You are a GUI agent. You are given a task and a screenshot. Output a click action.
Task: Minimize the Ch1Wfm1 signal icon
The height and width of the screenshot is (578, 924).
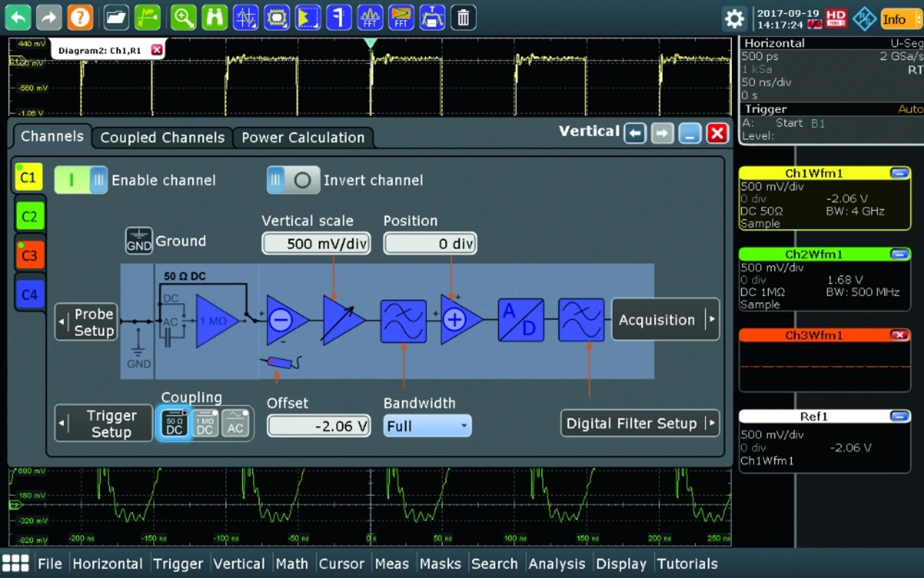(x=899, y=173)
